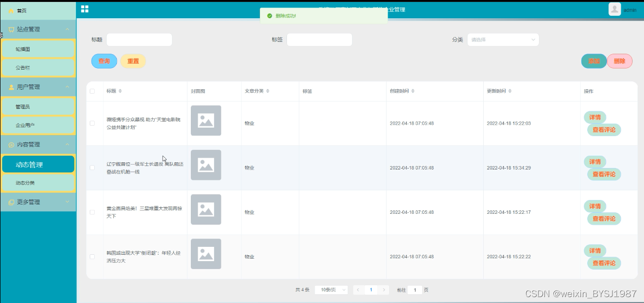The height and width of the screenshot is (303, 644).
Task: Open cover image of 黄金面具绝美 row
Action: (x=206, y=209)
